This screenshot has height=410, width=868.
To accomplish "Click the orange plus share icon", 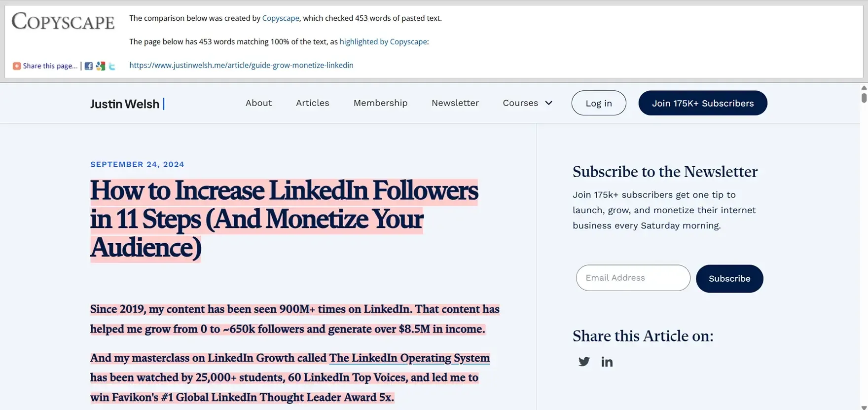I will (17, 66).
